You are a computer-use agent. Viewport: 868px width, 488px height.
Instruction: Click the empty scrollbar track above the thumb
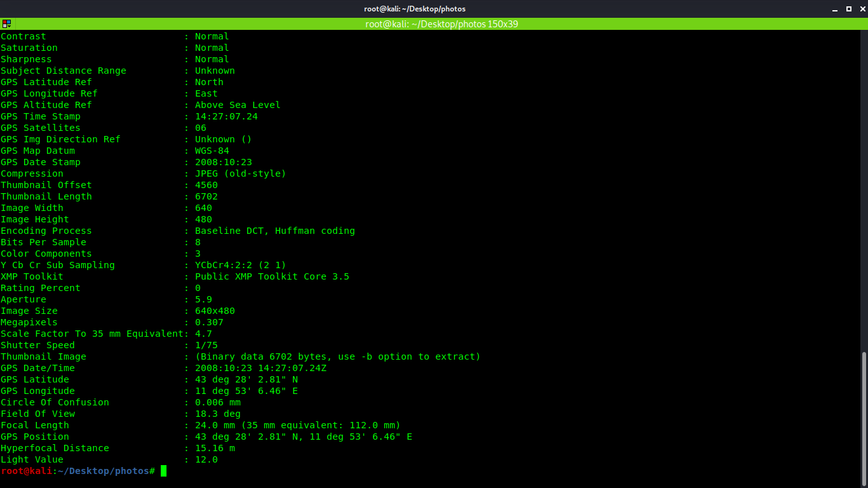[864, 191]
